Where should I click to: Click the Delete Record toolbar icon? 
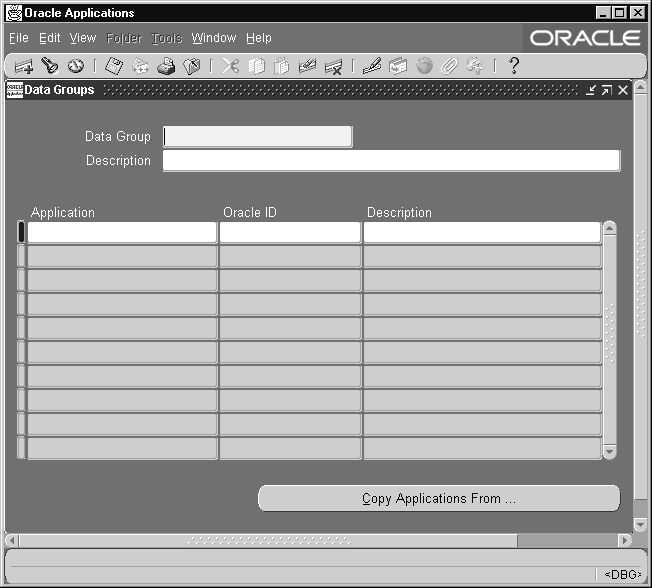coord(333,66)
